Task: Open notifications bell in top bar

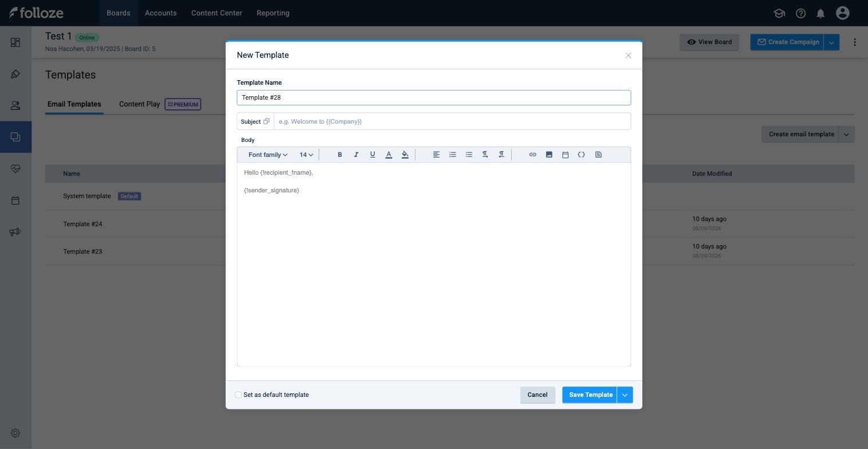Action: [x=820, y=13]
